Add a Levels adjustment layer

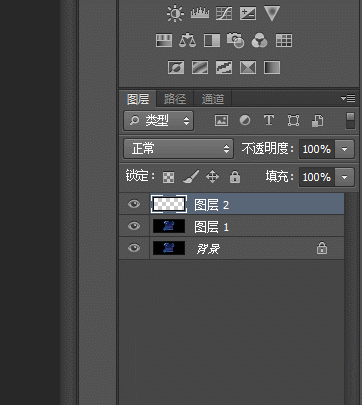[200, 13]
